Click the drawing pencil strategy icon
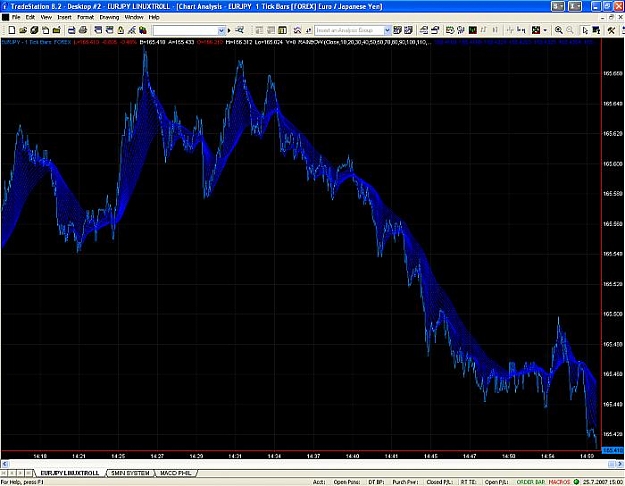This screenshot has width=625, height=486. (132, 30)
